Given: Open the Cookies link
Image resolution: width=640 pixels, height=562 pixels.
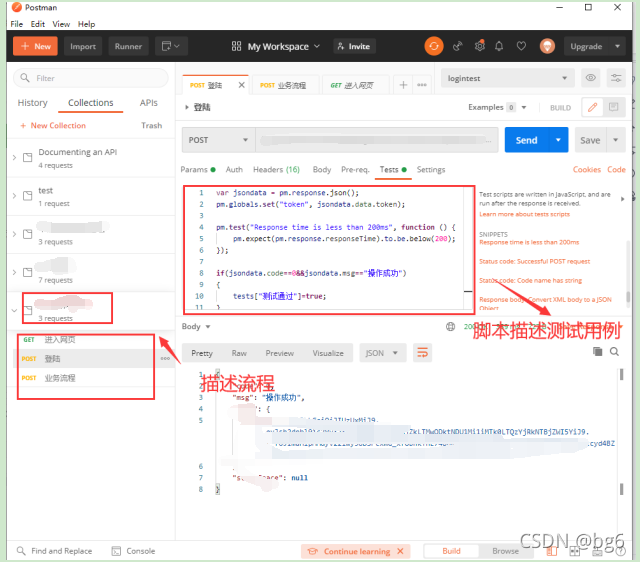Looking at the screenshot, I should [587, 169].
